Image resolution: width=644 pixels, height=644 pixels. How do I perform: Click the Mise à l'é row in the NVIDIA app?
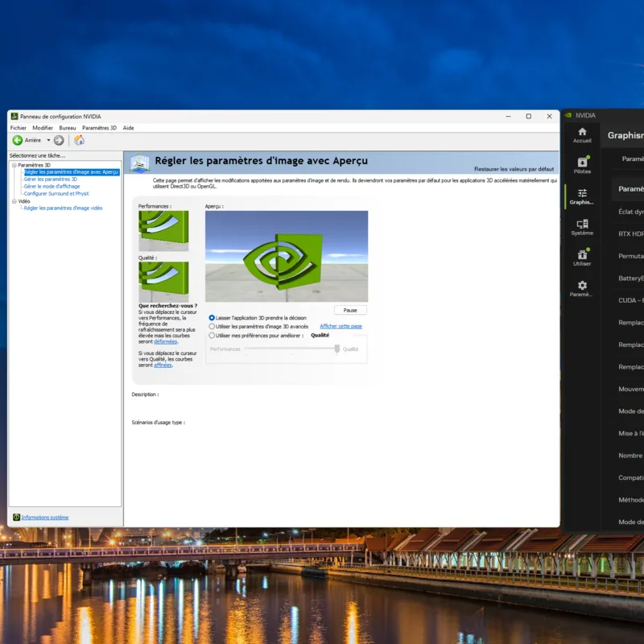tap(628, 433)
